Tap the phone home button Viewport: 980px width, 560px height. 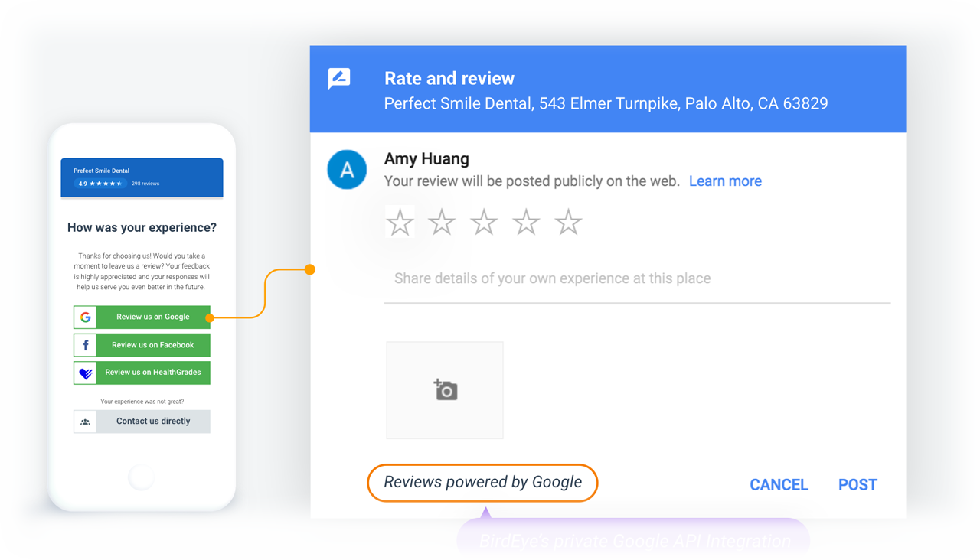[142, 477]
